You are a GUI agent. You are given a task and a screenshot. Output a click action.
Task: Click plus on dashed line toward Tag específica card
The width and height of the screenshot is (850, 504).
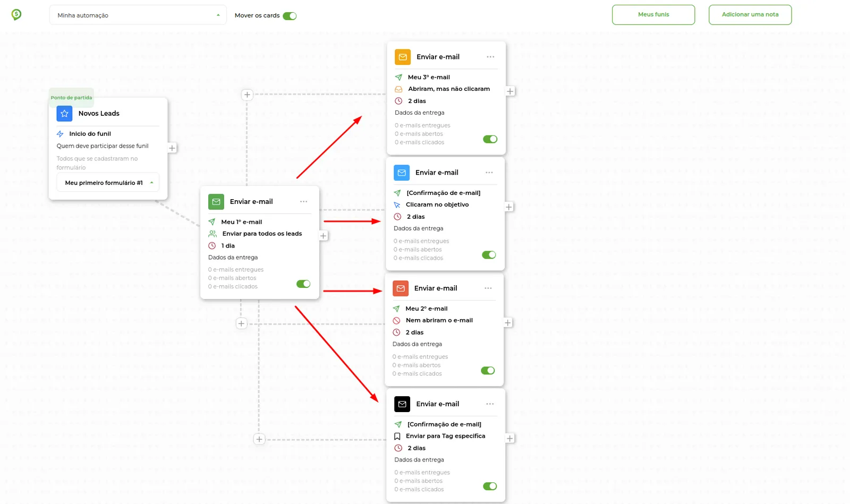tap(259, 439)
